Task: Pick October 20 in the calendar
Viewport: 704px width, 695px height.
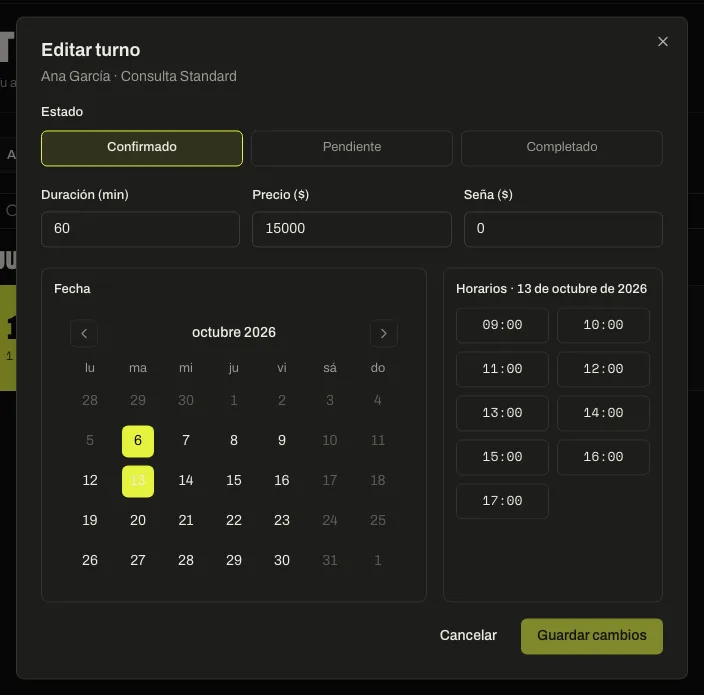Action: (138, 521)
